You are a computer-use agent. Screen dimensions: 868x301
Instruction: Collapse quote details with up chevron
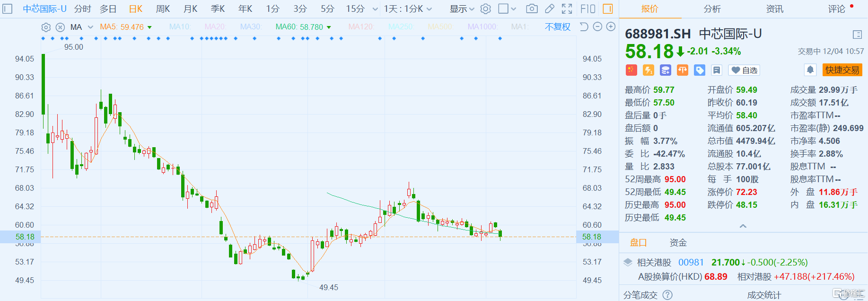coord(743,226)
